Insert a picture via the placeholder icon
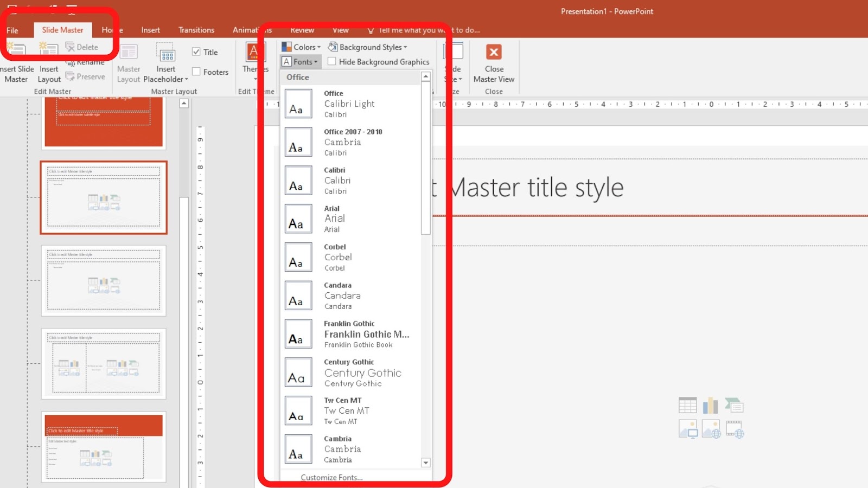 (x=688, y=429)
